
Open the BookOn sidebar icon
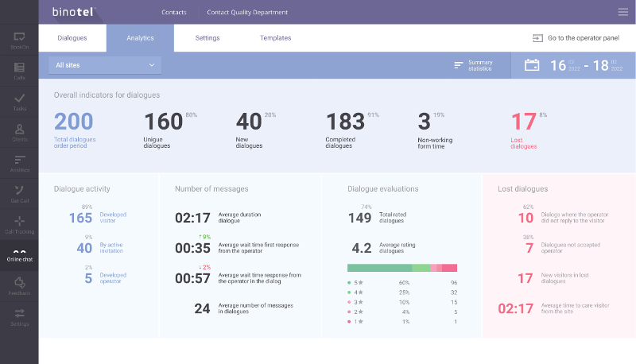click(x=19, y=40)
